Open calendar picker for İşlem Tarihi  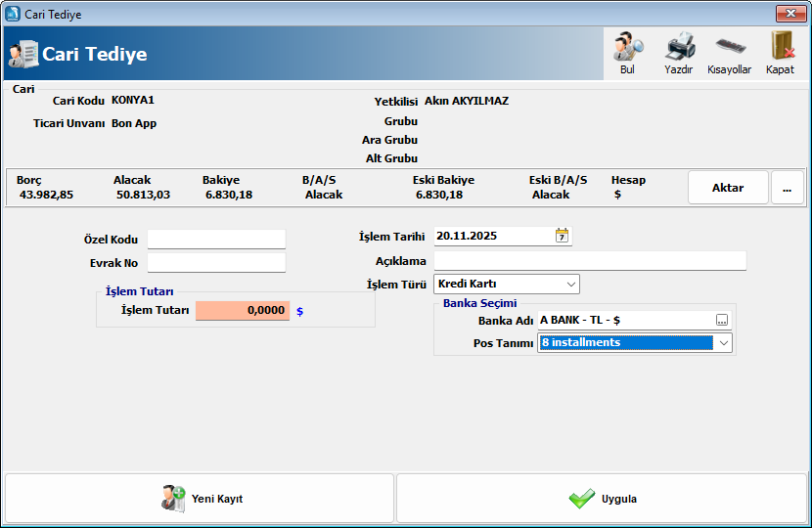point(562,236)
